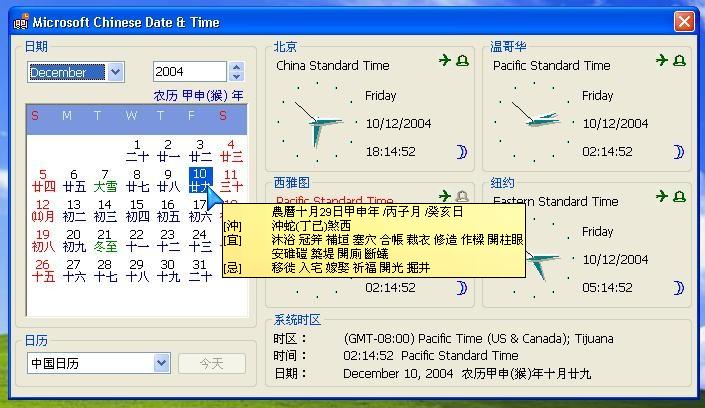Screen dimensions: 705x408
Task: Click the GMT-08:00 Pacific Time zone text
Action: tap(478, 339)
